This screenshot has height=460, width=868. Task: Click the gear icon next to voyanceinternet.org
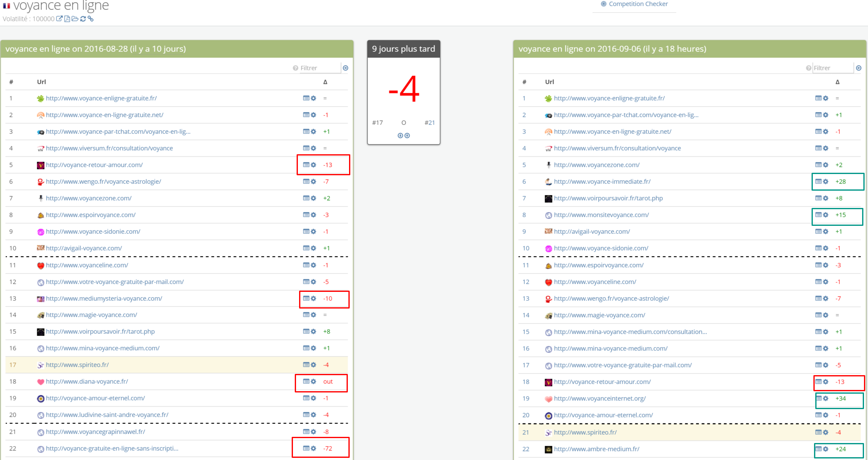click(x=825, y=398)
